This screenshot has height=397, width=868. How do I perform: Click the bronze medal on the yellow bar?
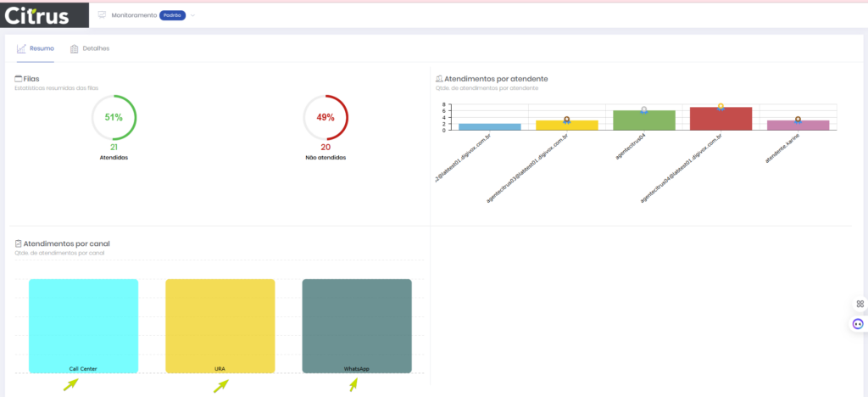566,120
